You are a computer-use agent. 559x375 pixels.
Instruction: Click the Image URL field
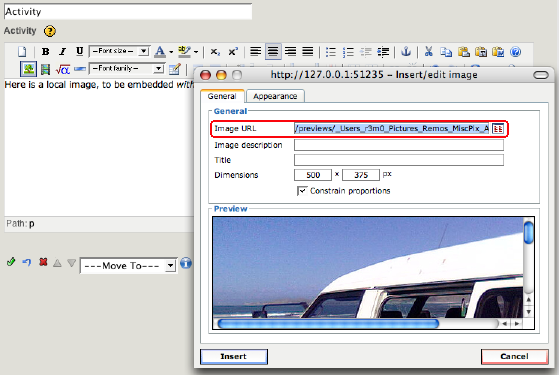(391, 128)
